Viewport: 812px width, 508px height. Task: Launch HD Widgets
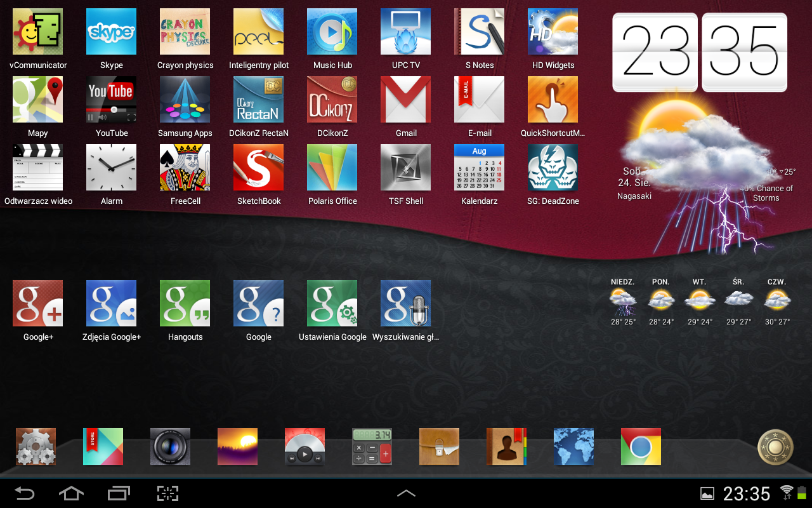(553, 32)
